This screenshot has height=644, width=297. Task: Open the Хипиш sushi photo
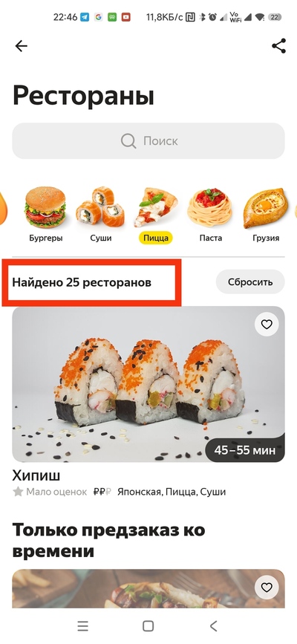point(148,384)
